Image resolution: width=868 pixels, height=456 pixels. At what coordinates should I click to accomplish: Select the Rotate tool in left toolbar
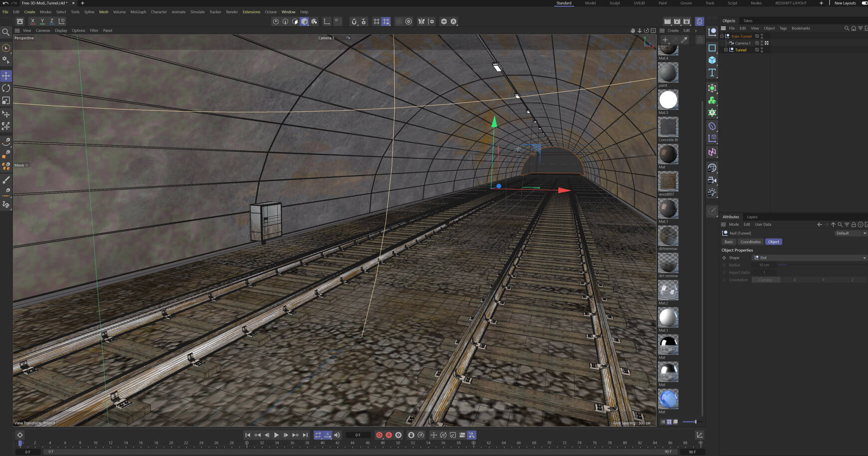[6, 88]
